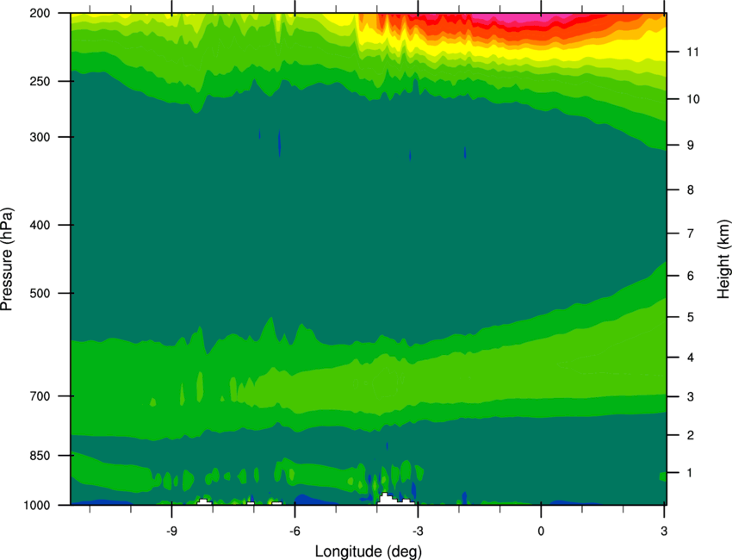Select the 850 pressure tick label
Viewport: 732px width, 560px height.
pyautogui.click(x=40, y=456)
